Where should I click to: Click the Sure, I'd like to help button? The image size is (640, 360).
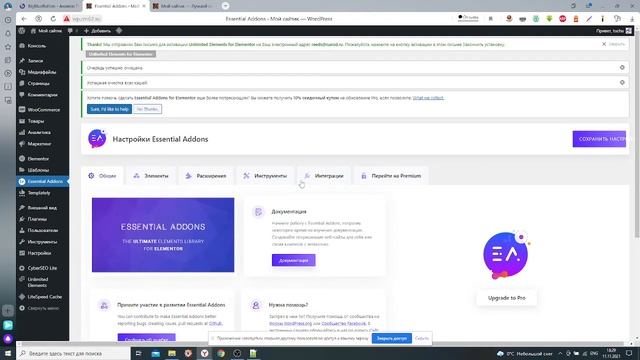(109, 109)
